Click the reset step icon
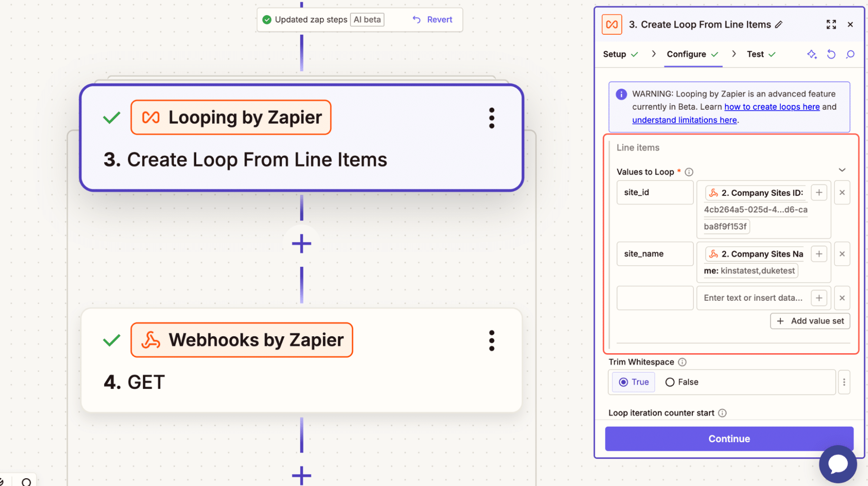 click(831, 54)
